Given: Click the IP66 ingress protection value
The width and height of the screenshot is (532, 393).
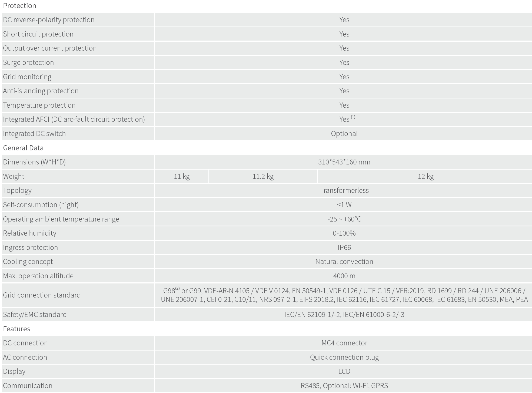Looking at the screenshot, I should click(x=344, y=247).
